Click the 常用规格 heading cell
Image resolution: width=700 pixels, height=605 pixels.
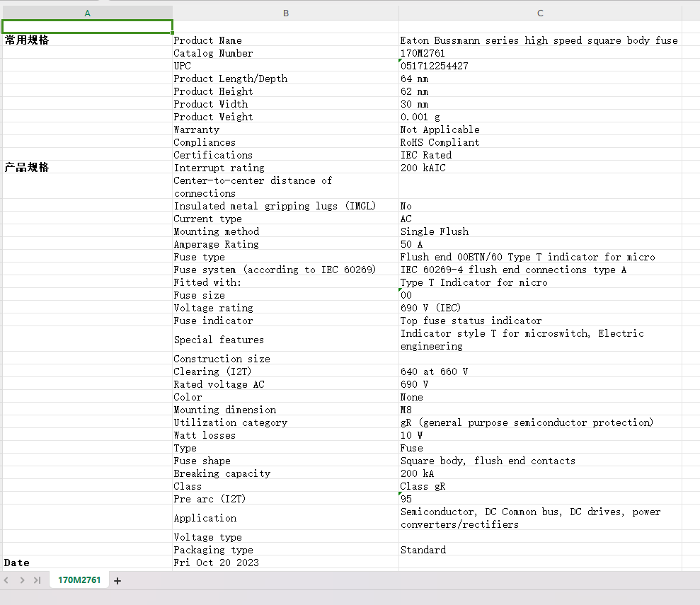coord(88,40)
